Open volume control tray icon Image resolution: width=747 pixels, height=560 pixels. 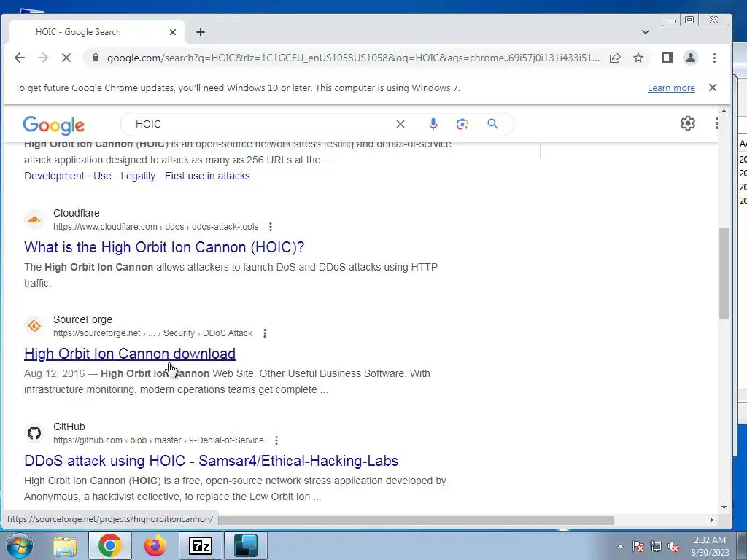673,546
